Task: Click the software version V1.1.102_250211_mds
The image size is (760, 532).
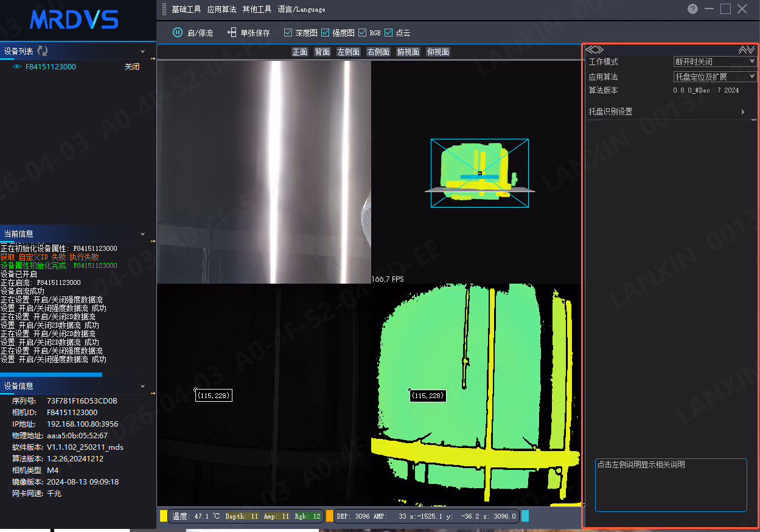Action: [85, 447]
